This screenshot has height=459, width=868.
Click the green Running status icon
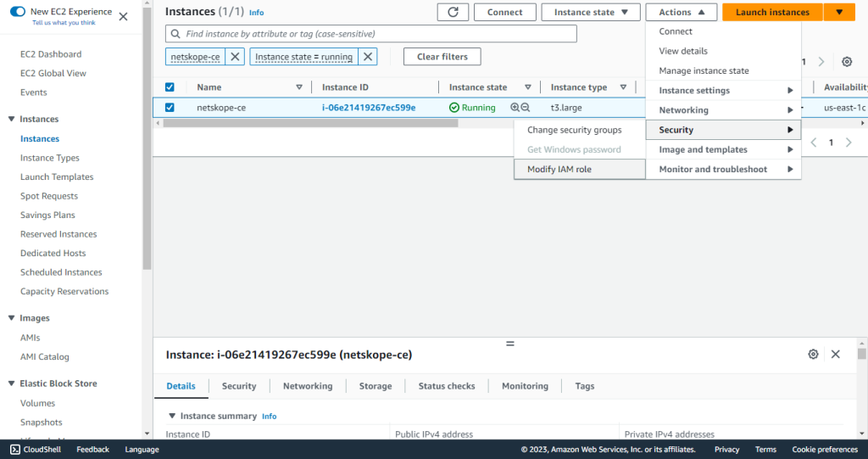[454, 108]
